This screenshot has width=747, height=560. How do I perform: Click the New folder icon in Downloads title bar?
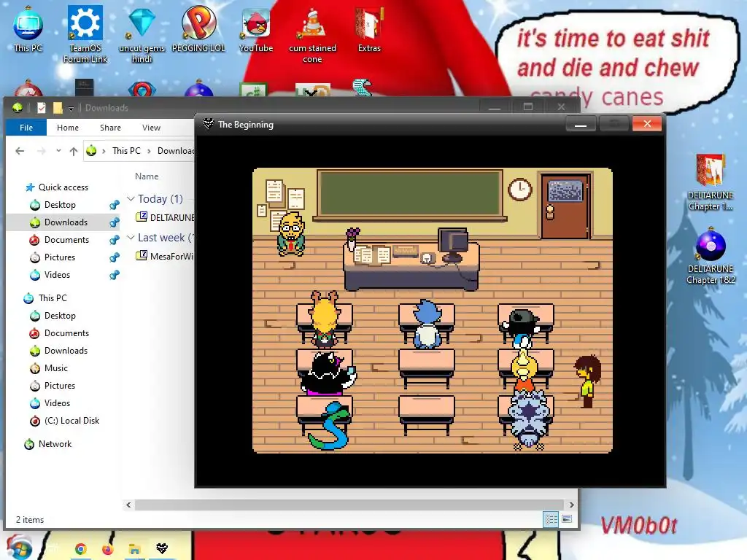tap(58, 108)
